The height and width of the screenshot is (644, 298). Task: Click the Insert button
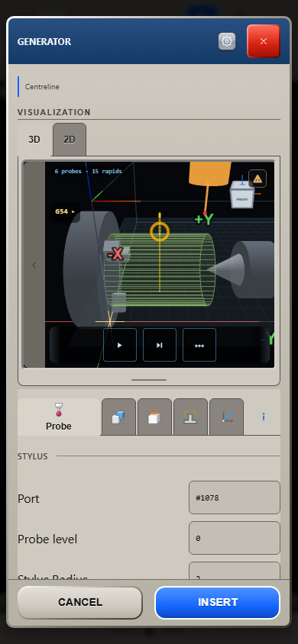coord(218,603)
